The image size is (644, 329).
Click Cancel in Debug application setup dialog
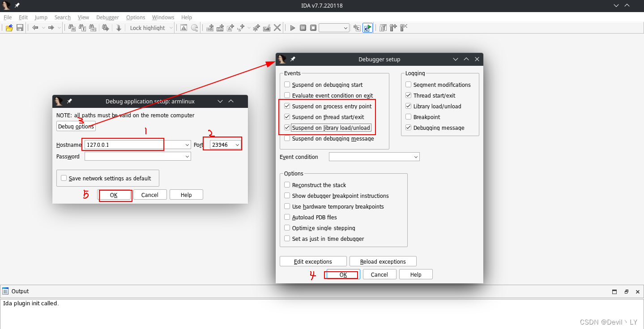coord(150,195)
